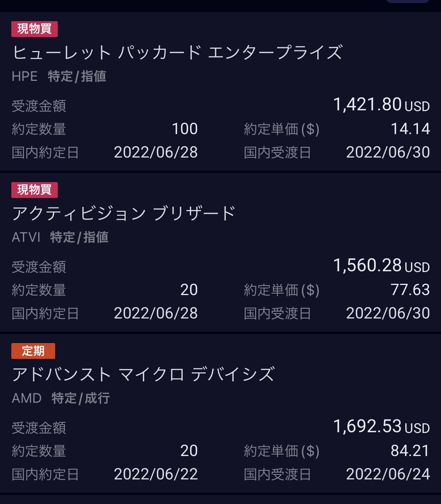Tap the orange 定期 badge

pyautogui.click(x=33, y=351)
